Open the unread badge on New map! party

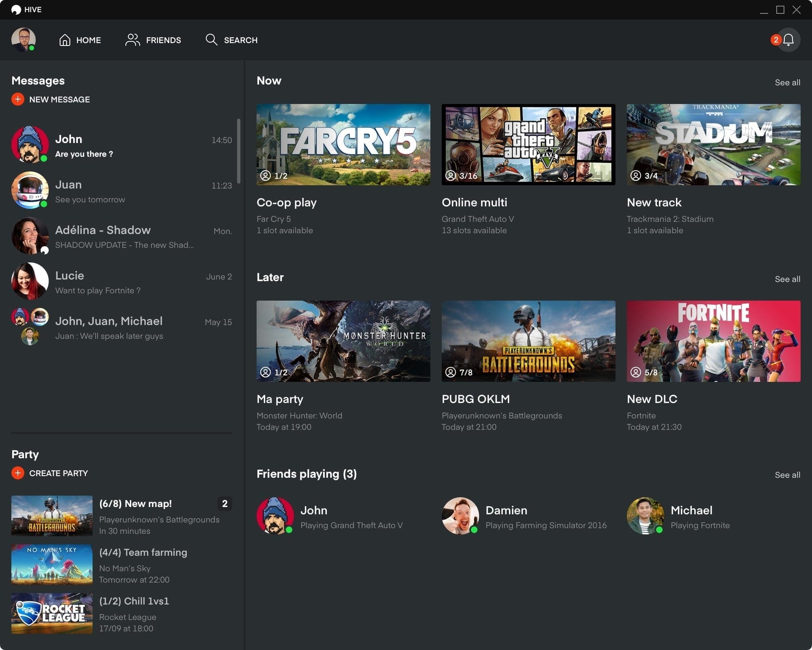coord(225,504)
